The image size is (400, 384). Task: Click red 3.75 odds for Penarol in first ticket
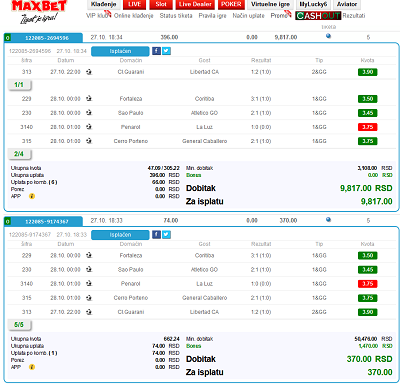[367, 127]
